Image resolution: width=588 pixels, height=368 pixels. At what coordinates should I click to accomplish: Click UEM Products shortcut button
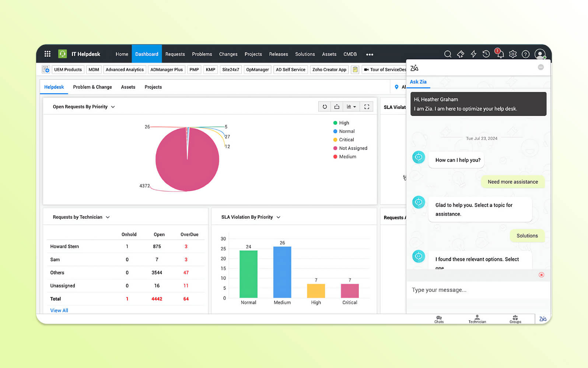pyautogui.click(x=68, y=70)
